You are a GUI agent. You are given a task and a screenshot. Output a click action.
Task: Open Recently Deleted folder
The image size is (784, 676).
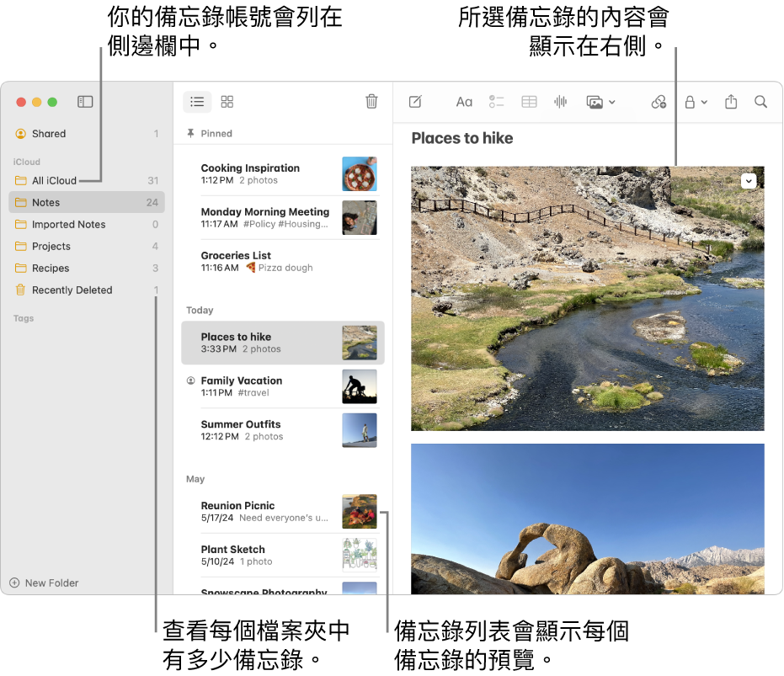[x=87, y=290]
